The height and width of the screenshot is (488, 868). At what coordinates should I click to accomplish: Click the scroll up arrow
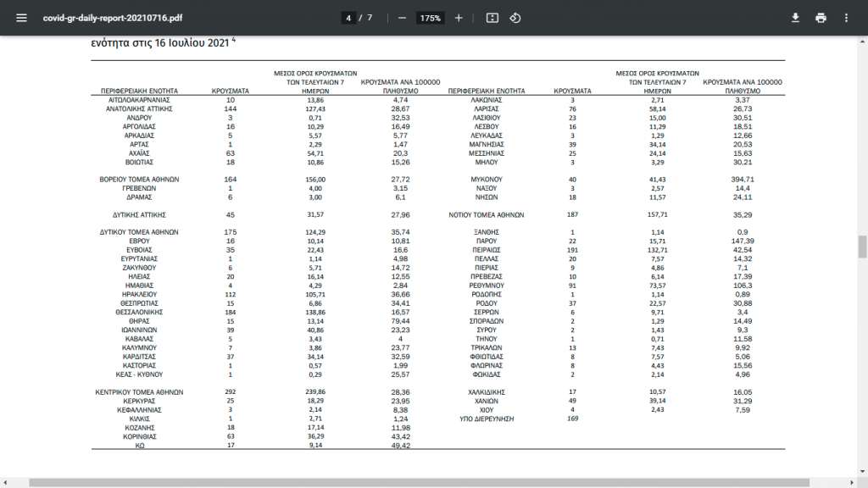point(862,42)
